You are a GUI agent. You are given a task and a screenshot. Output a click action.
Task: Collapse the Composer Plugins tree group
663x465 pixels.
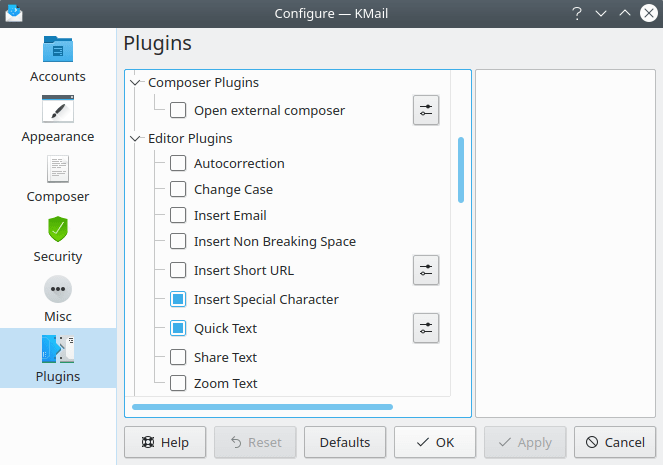[136, 83]
